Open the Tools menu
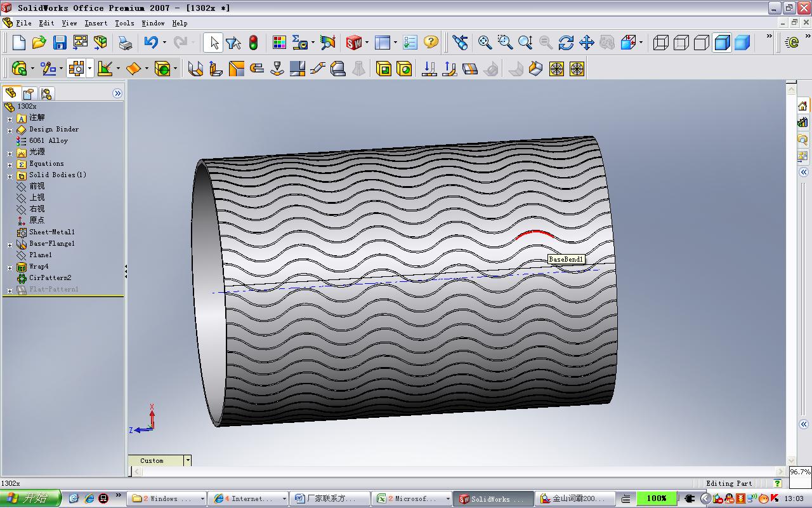The height and width of the screenshot is (508, 812). click(124, 23)
